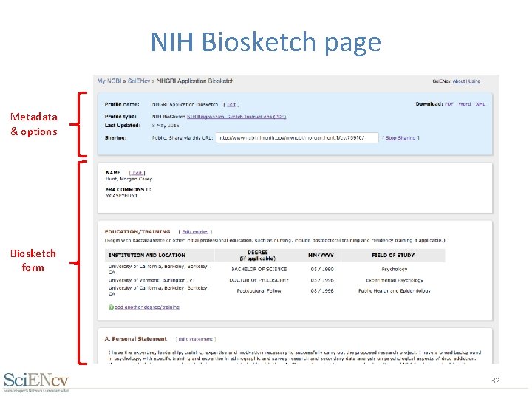Open the SciENcv breadcrumb link

click(x=139, y=81)
